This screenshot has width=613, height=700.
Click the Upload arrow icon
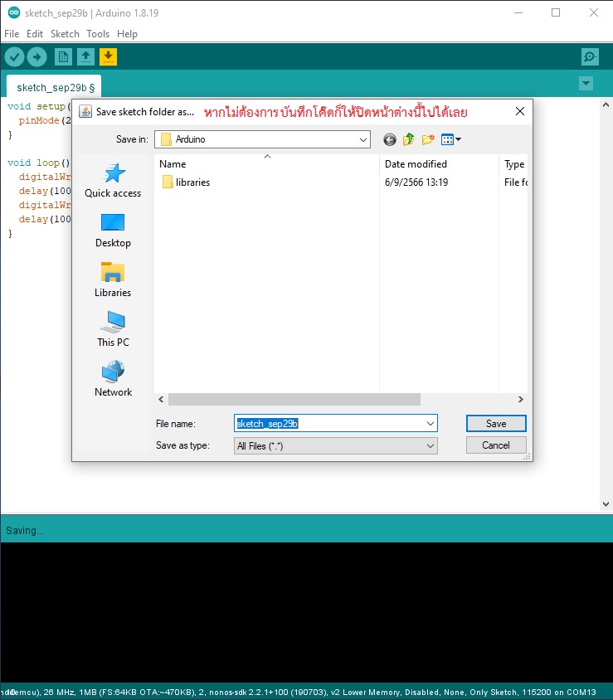coord(36,56)
